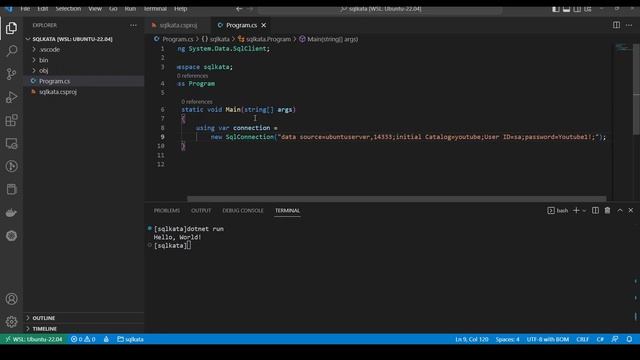Click the editor minimap
Viewport: 640px width, 360px height.
coord(623,48)
